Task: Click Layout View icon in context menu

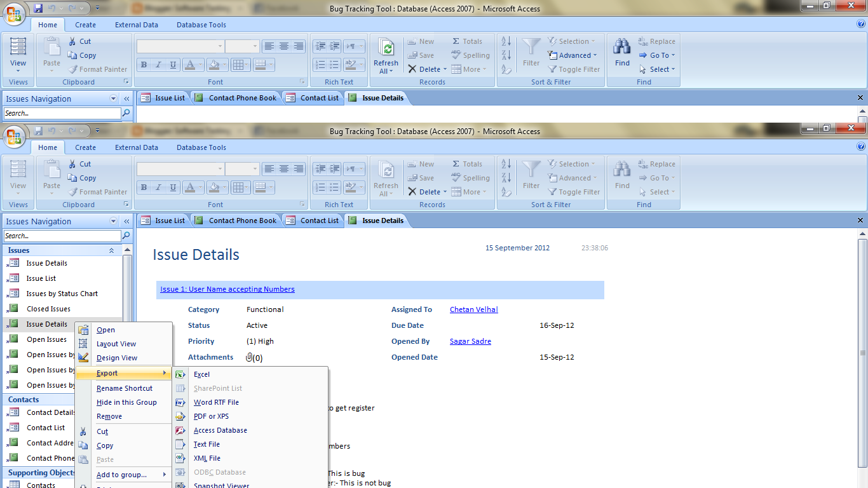Action: pos(83,344)
